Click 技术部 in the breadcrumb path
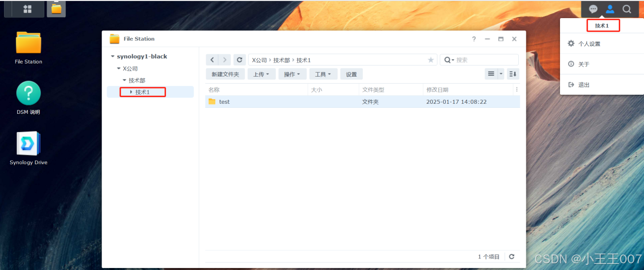Image resolution: width=644 pixels, height=270 pixels. pyautogui.click(x=282, y=60)
